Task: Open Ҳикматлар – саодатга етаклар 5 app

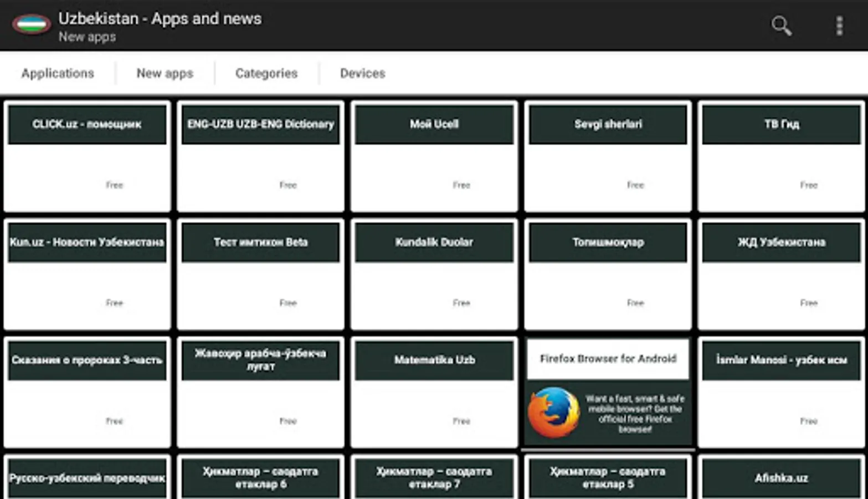Action: click(608, 478)
